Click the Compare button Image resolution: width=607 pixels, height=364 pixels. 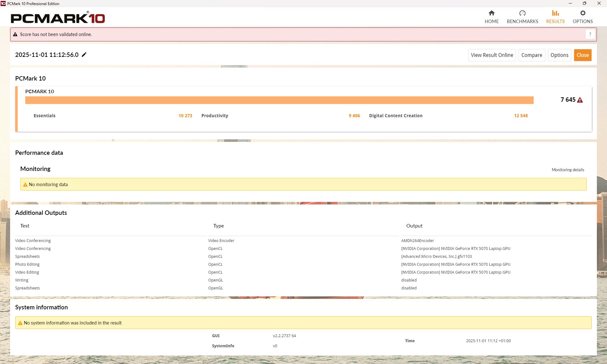click(531, 55)
